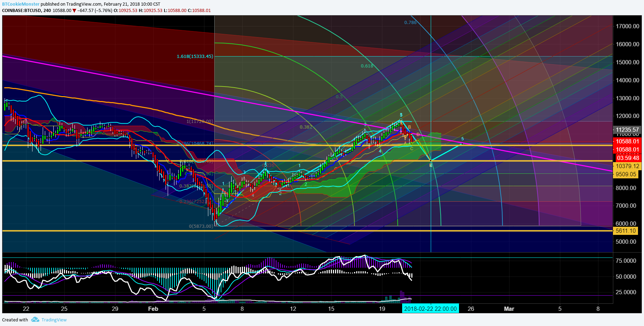This screenshot has height=326, width=644.
Task: Click the 15 date label on time axis
Action: [331, 309]
